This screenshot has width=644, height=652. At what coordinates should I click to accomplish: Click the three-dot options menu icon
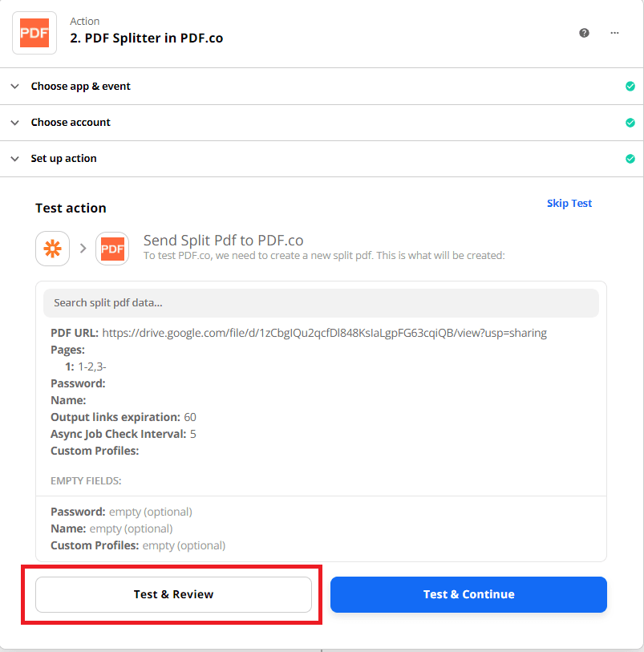[616, 33]
